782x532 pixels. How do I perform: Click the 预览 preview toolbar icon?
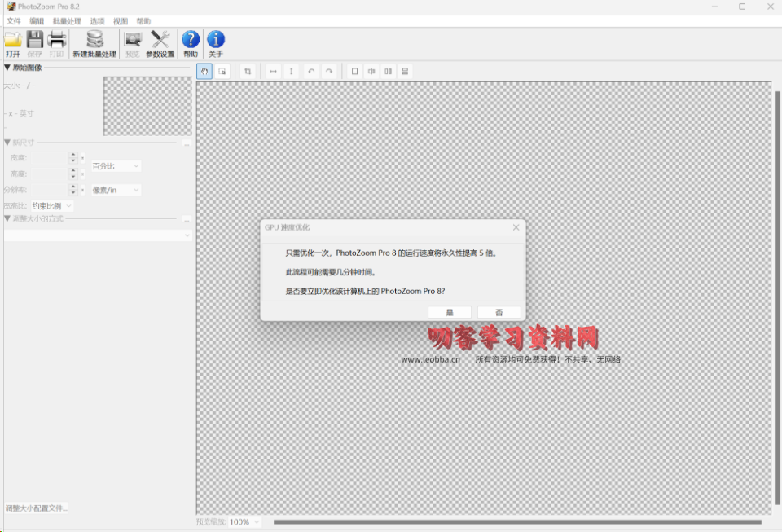133,43
